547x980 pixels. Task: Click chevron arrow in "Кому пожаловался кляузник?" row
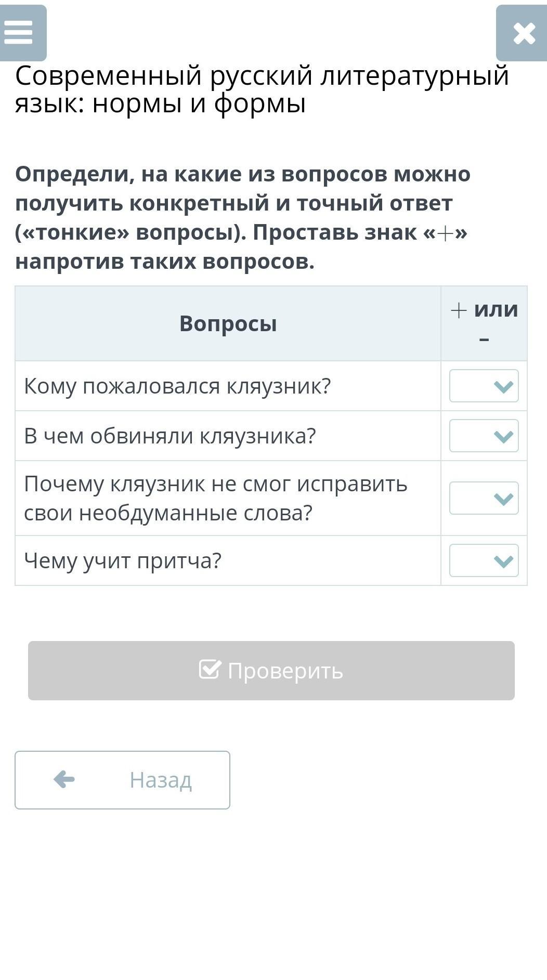(x=503, y=386)
